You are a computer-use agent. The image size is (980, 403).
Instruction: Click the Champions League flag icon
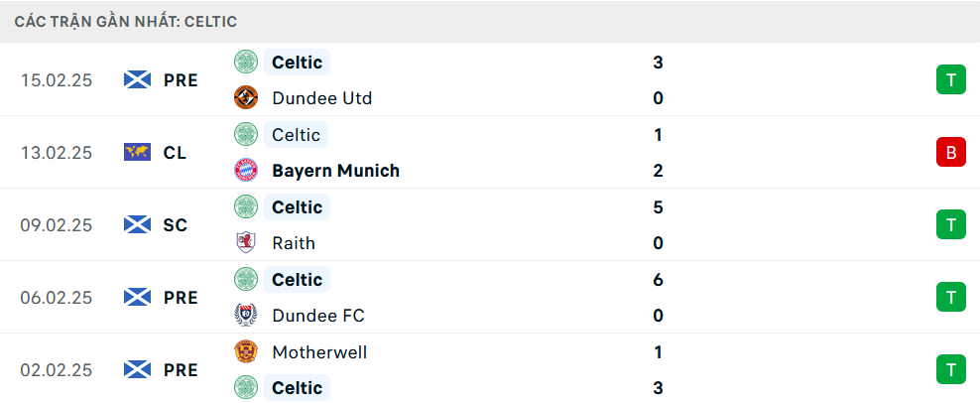[x=137, y=153]
